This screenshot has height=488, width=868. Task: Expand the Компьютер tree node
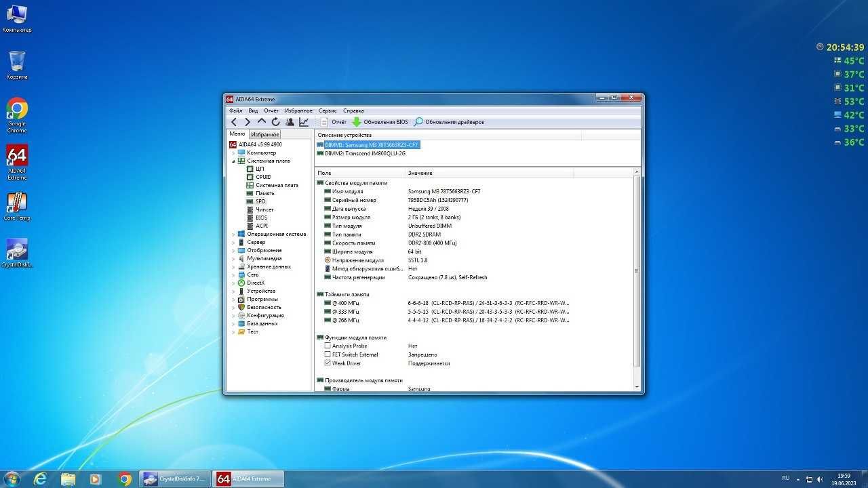coord(233,152)
